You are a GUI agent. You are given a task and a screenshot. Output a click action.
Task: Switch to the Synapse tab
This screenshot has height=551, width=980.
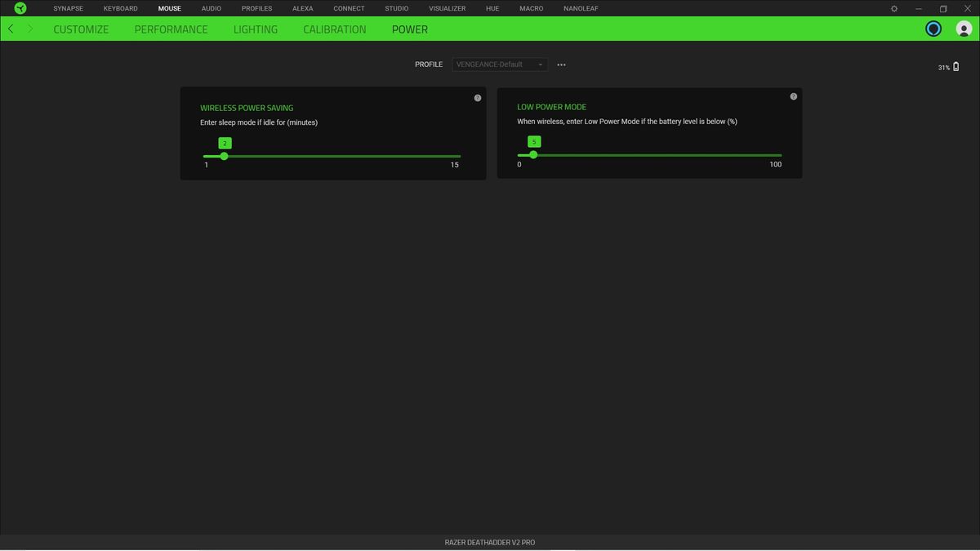point(68,8)
